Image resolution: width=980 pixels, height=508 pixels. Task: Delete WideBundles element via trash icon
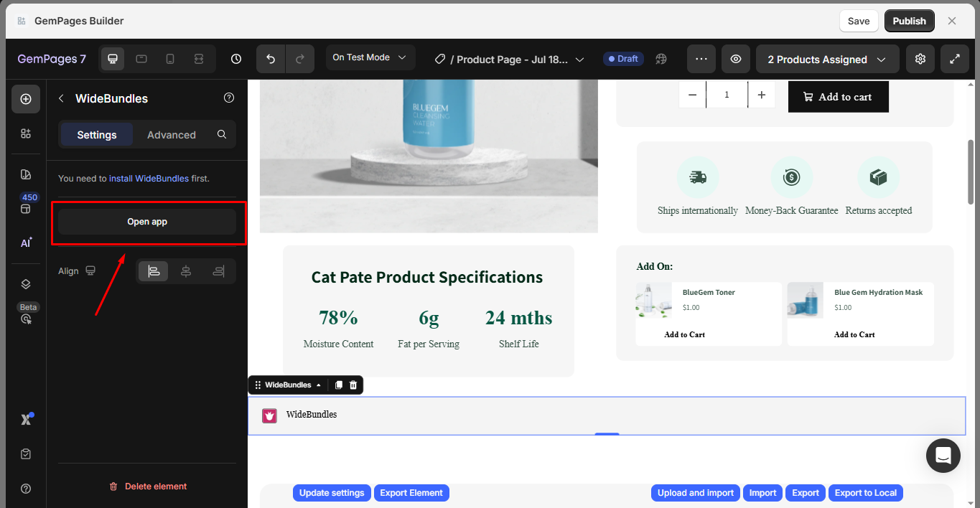pyautogui.click(x=353, y=385)
